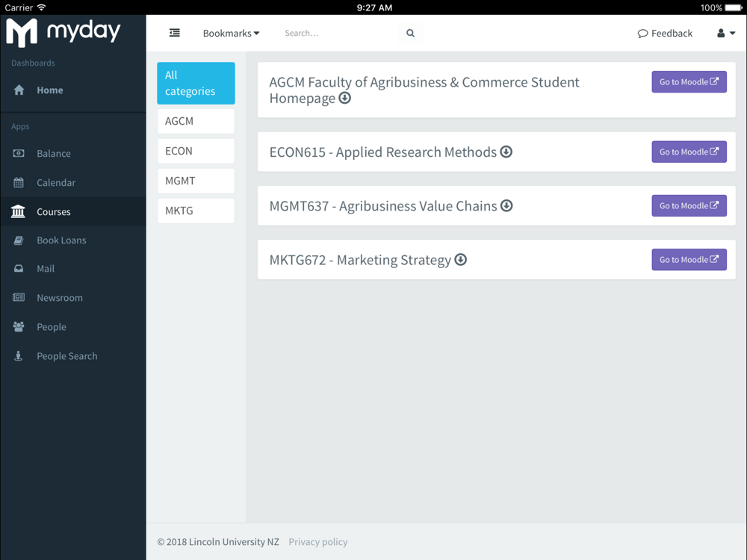The image size is (747, 560).
Task: Open the Bookmarks dropdown
Action: pos(231,34)
